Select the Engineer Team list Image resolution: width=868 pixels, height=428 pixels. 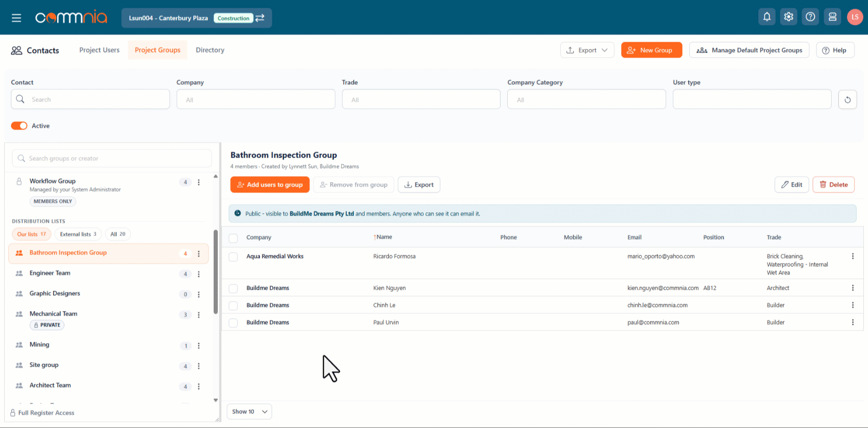coord(109,274)
